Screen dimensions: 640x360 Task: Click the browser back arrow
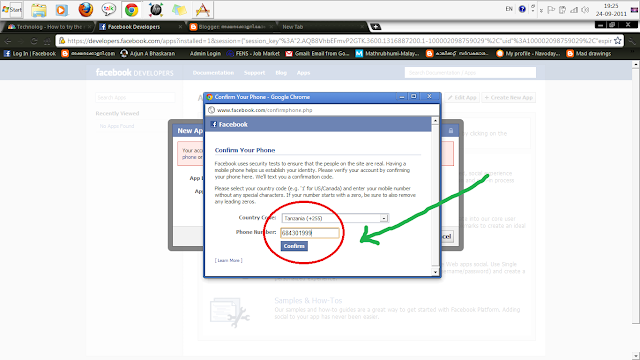[x=8, y=41]
